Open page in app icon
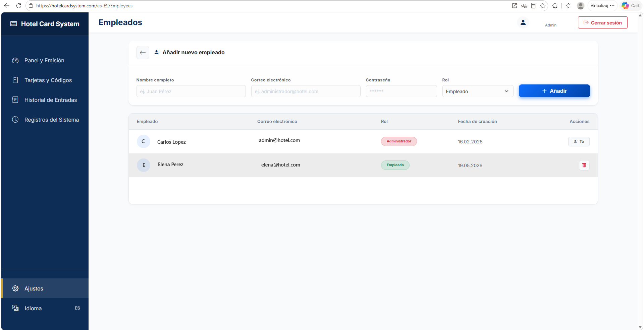 515,6
